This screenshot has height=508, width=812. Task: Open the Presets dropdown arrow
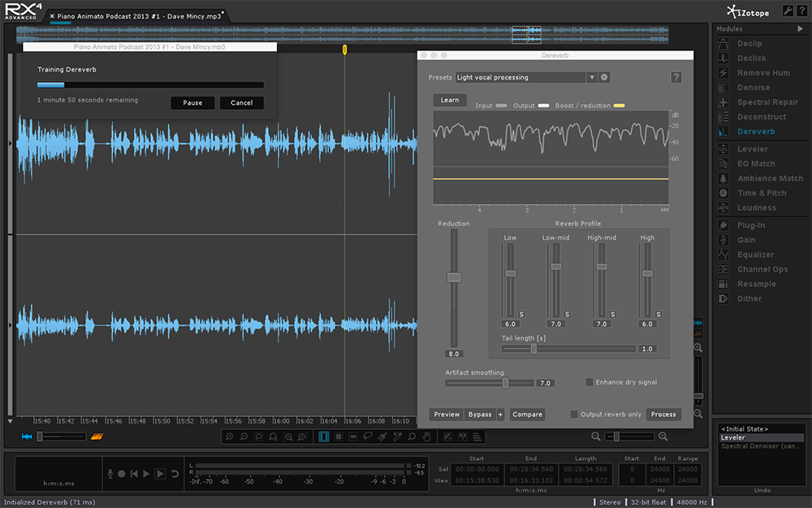point(591,77)
